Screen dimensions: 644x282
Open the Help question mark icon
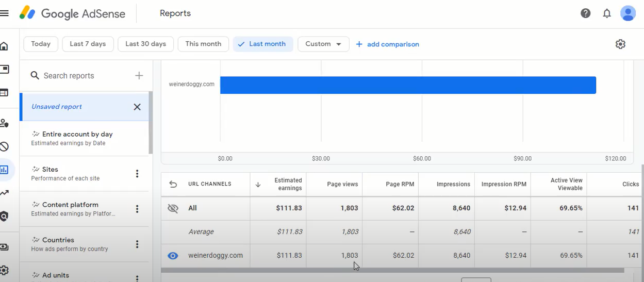[x=585, y=13]
